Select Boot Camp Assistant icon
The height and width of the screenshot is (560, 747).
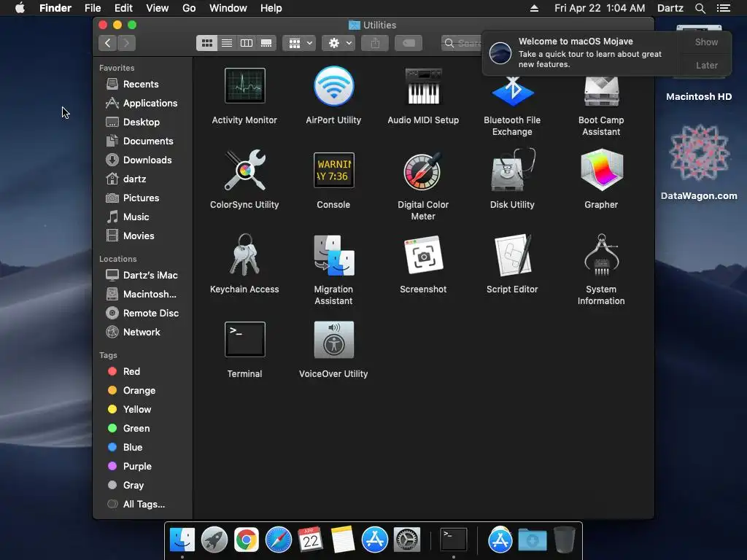tap(601, 91)
